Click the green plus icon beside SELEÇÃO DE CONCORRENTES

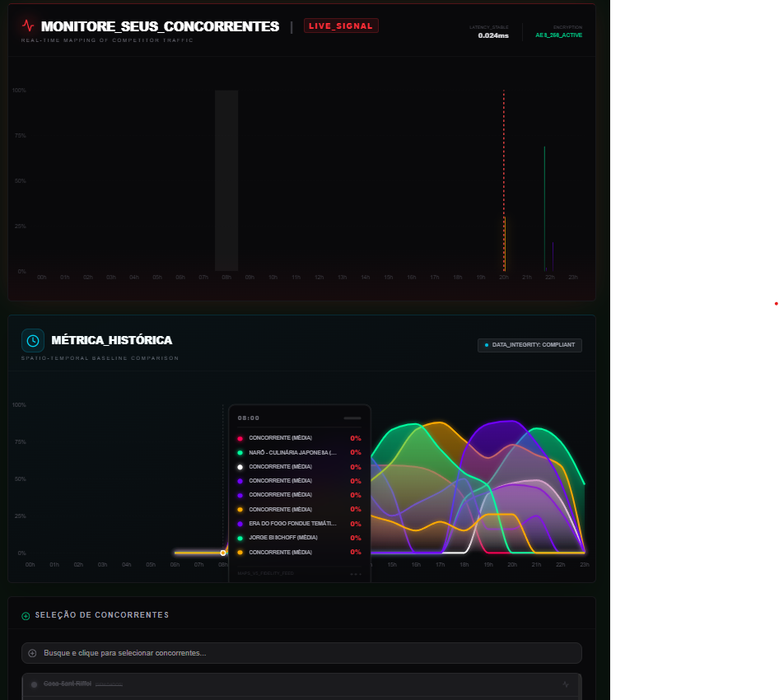click(26, 615)
